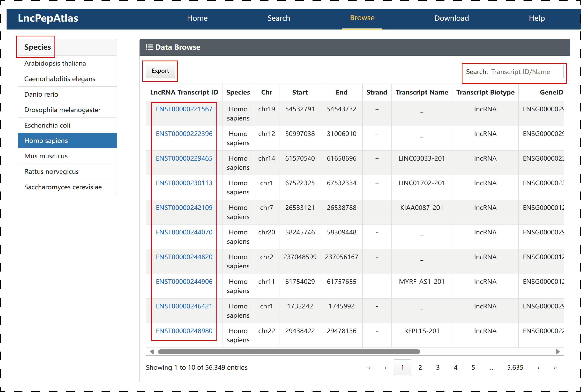Open transcript ENST00000244070
The height and width of the screenshot is (392, 581).
[184, 232]
